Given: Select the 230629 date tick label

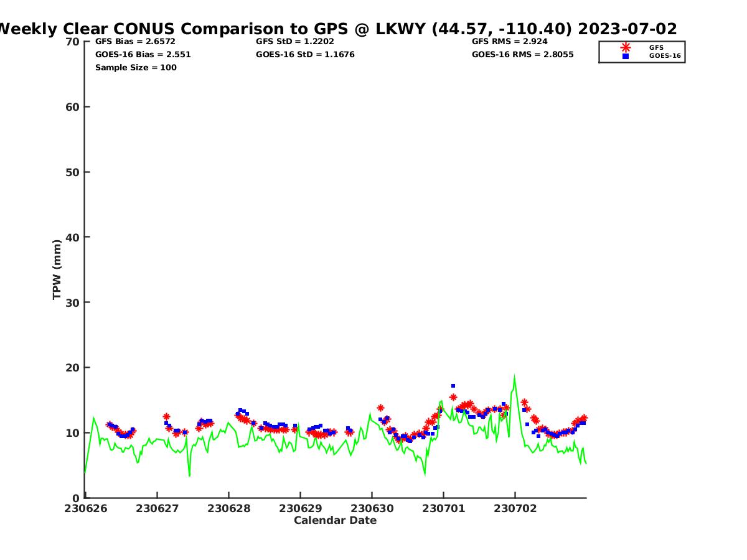Looking at the screenshot, I should pyautogui.click(x=300, y=508).
